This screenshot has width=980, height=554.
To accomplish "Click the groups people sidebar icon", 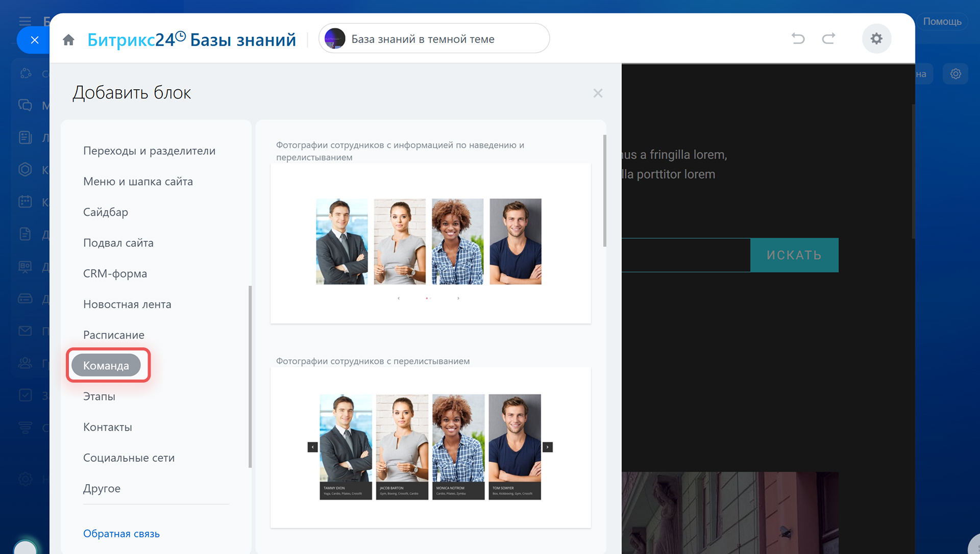I will (25, 363).
